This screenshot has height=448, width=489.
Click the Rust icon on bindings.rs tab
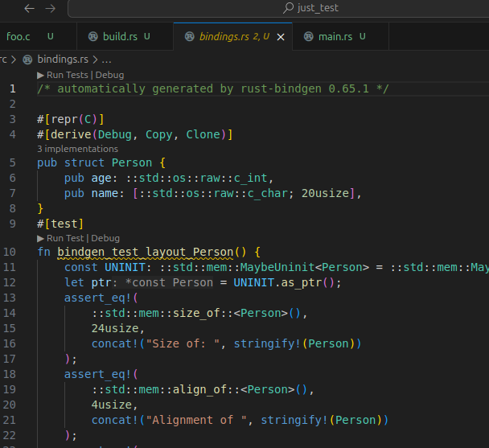point(189,37)
